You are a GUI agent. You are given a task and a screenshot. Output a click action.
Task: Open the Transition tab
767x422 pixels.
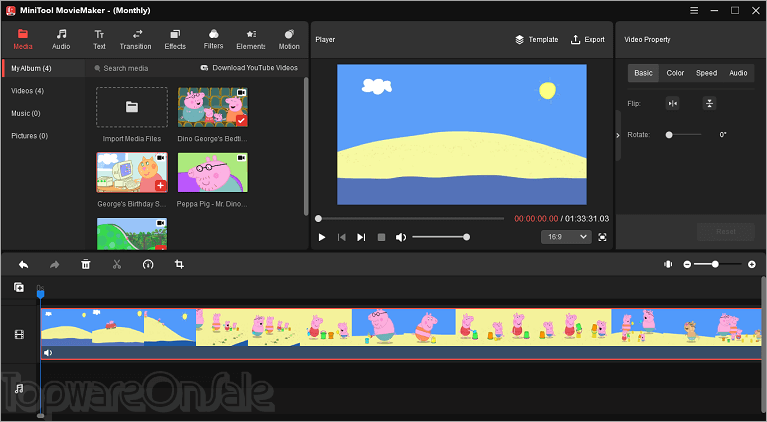pyautogui.click(x=135, y=40)
